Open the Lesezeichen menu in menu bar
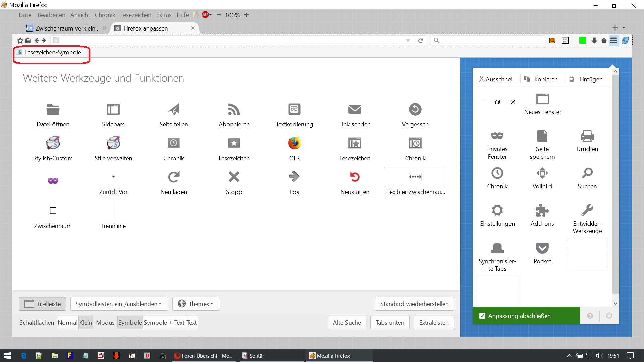The height and width of the screenshot is (362, 644). click(x=136, y=15)
